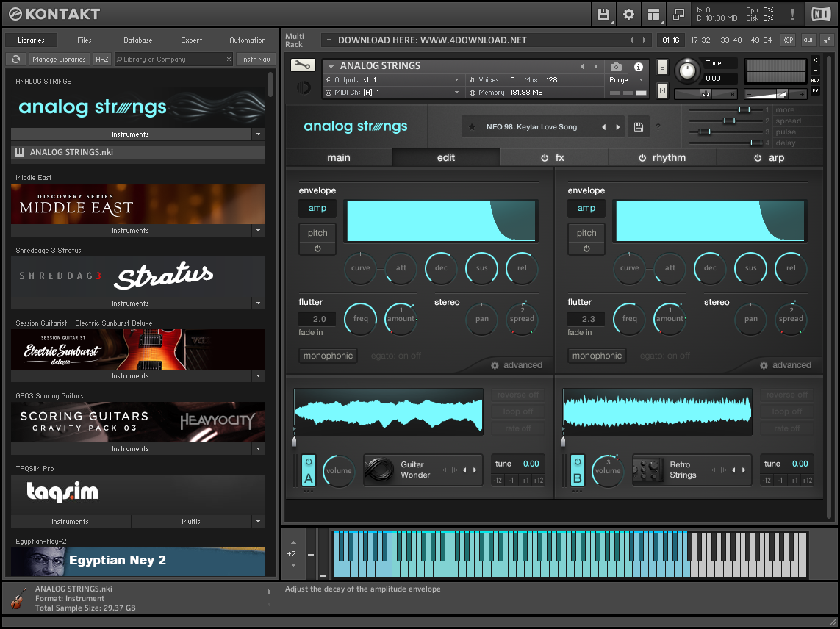Expand the Shreddage 3 Stratus dropdown arrow
The height and width of the screenshot is (629, 840).
tap(258, 303)
